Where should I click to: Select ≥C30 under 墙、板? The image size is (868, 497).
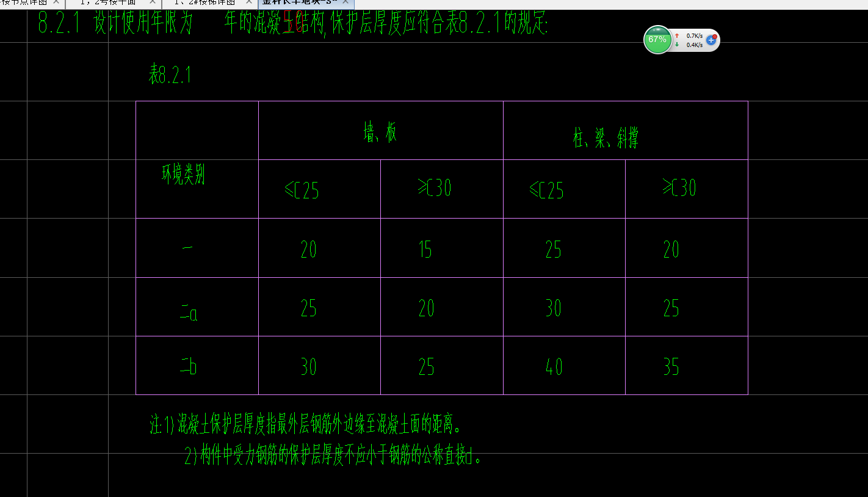(x=435, y=188)
